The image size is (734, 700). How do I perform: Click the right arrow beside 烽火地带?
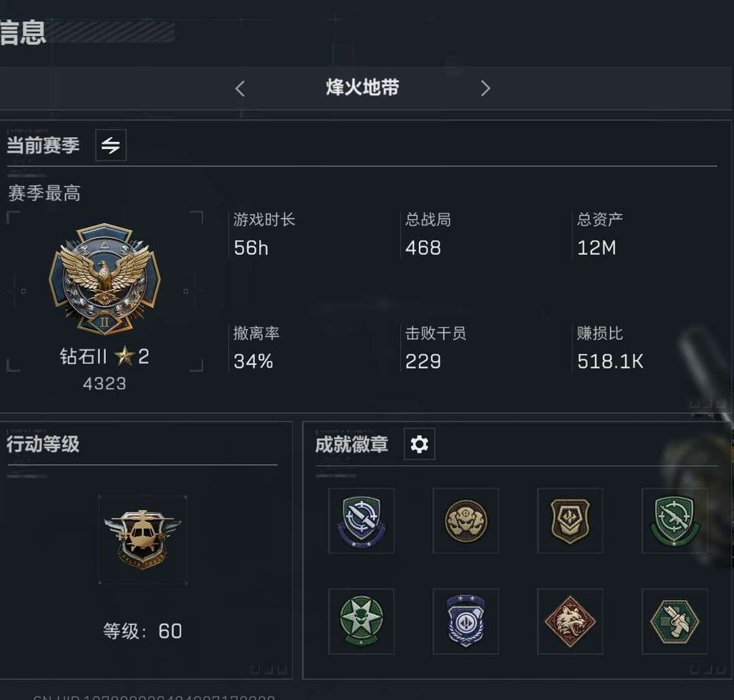(485, 88)
